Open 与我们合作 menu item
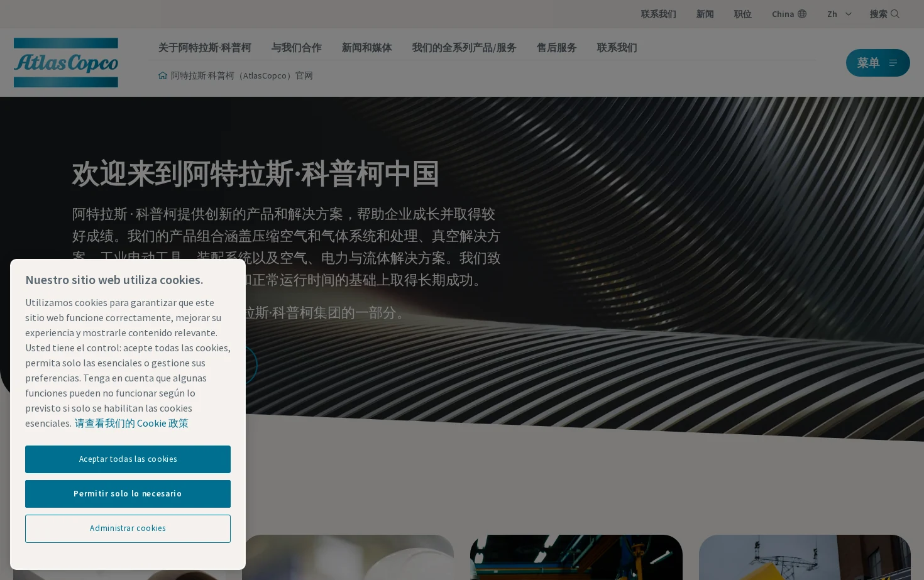The height and width of the screenshot is (580, 924). [296, 48]
